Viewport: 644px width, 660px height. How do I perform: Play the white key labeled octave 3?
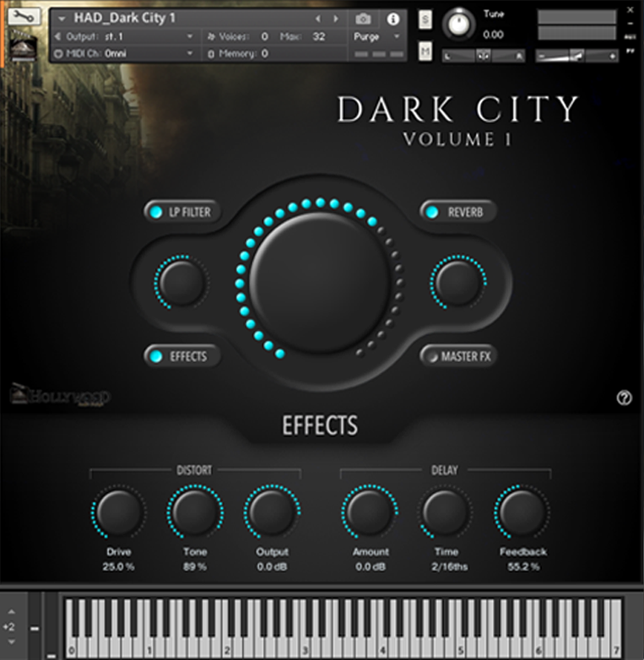(306, 649)
